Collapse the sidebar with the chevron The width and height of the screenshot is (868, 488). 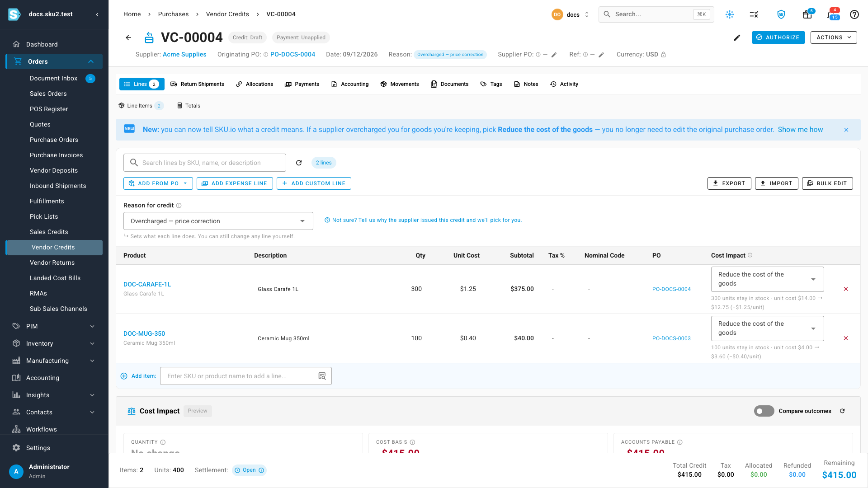pos(97,14)
